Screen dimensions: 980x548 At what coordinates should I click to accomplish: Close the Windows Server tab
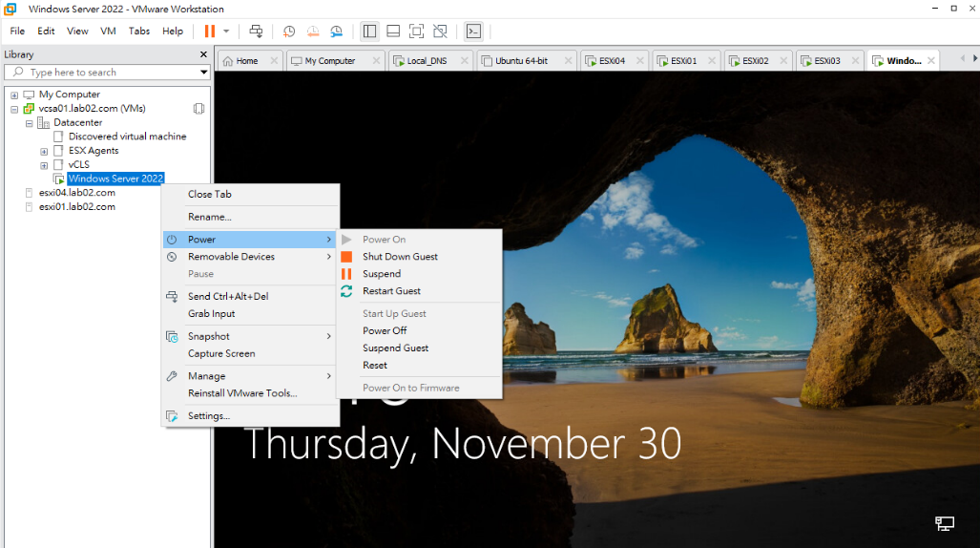pos(931,61)
